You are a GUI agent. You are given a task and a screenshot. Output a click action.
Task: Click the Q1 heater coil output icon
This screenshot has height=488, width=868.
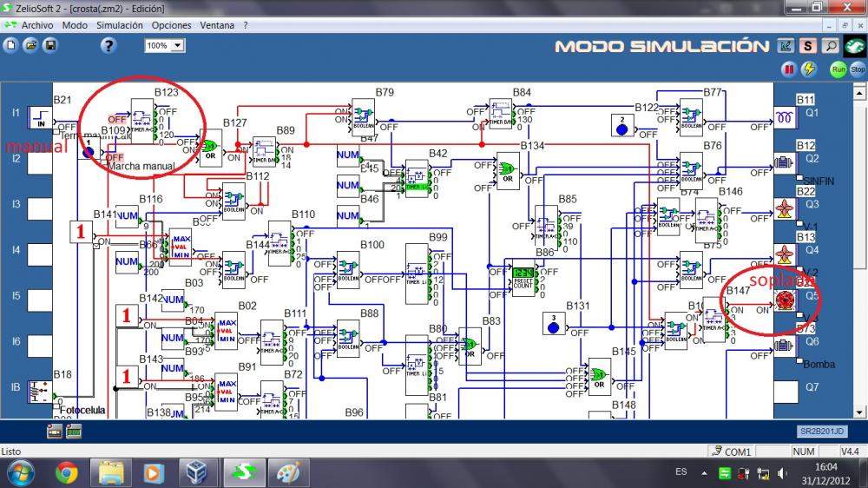tap(785, 117)
